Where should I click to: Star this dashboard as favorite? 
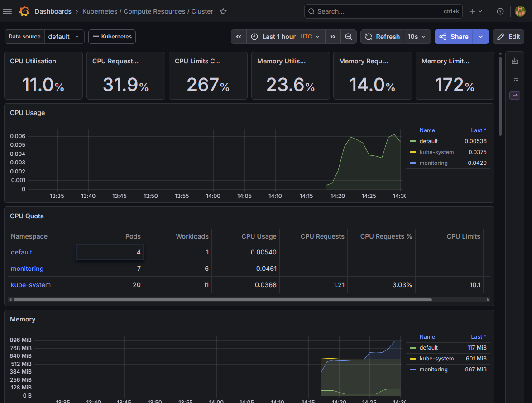click(223, 11)
